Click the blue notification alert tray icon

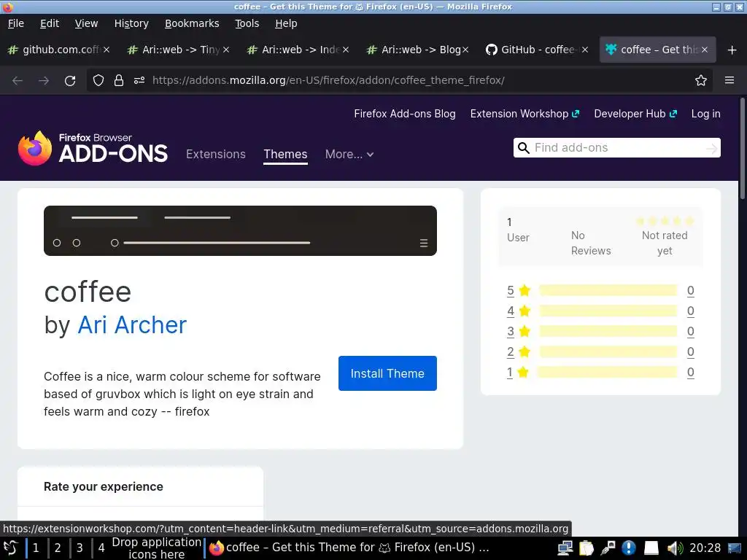point(629,548)
